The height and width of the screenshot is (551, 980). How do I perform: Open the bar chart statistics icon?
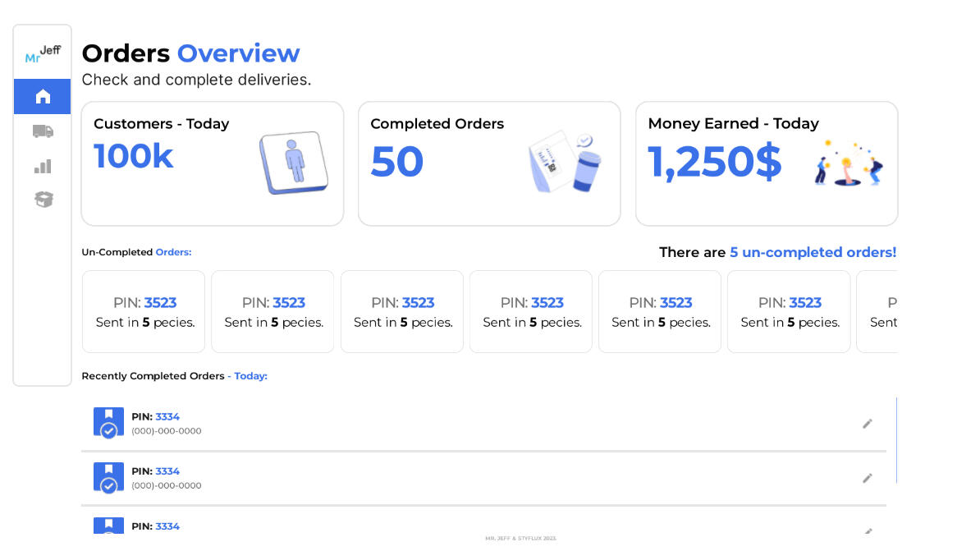coord(43,166)
